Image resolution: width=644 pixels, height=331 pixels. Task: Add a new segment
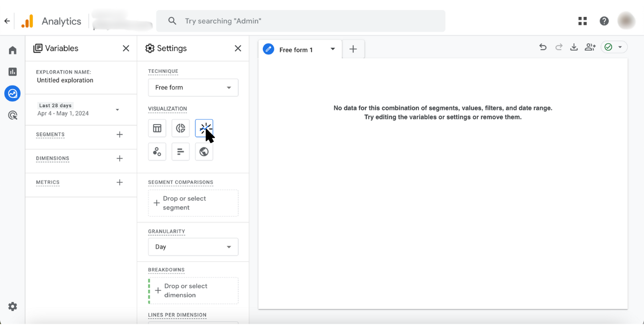(120, 135)
